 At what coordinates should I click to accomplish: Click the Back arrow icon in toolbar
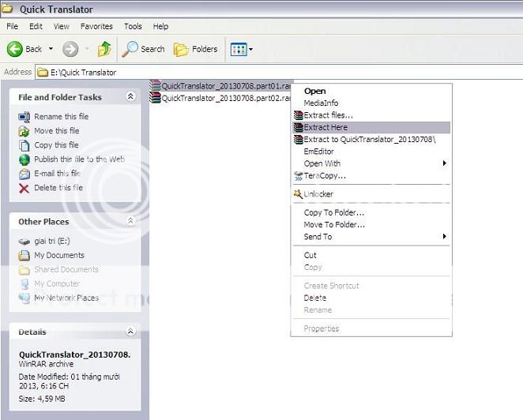15,49
